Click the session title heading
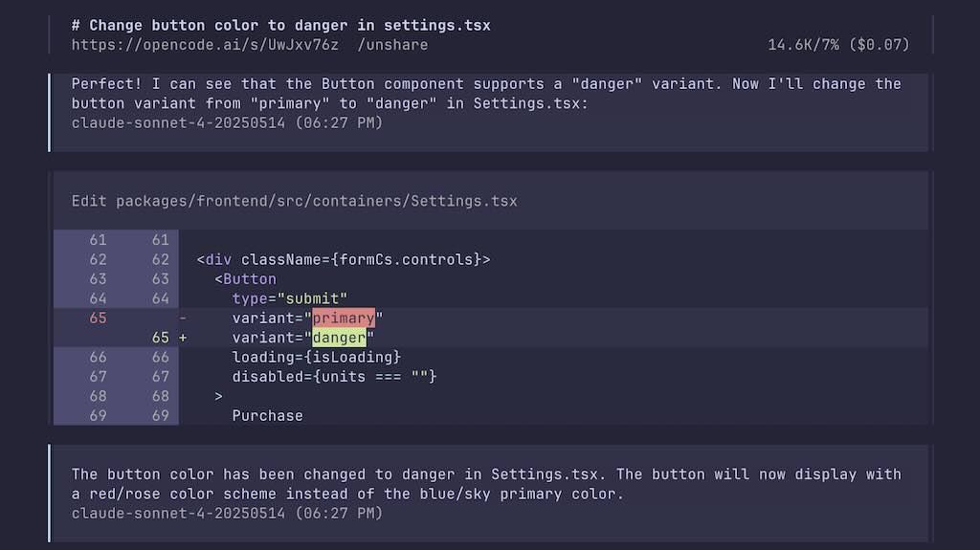The image size is (980, 550). [x=280, y=26]
